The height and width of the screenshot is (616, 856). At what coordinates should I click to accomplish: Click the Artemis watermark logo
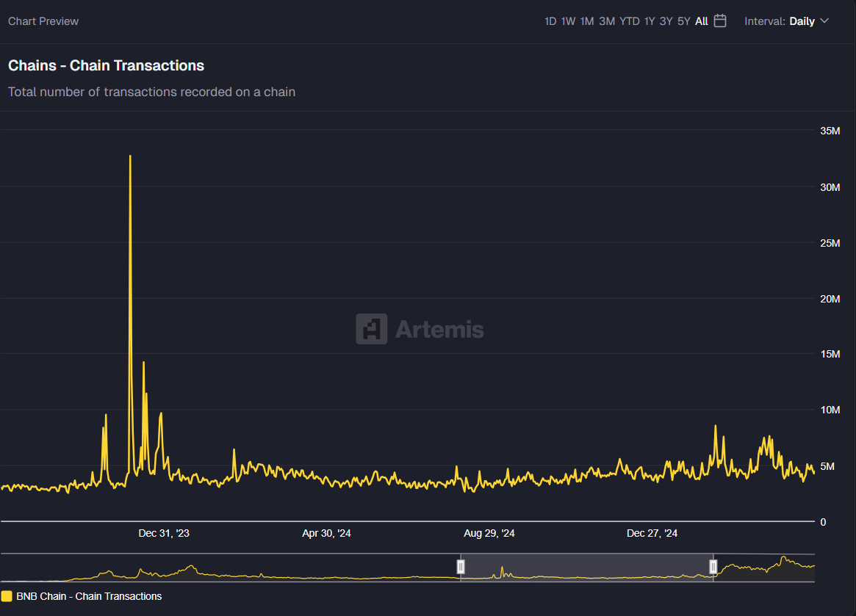tap(420, 330)
